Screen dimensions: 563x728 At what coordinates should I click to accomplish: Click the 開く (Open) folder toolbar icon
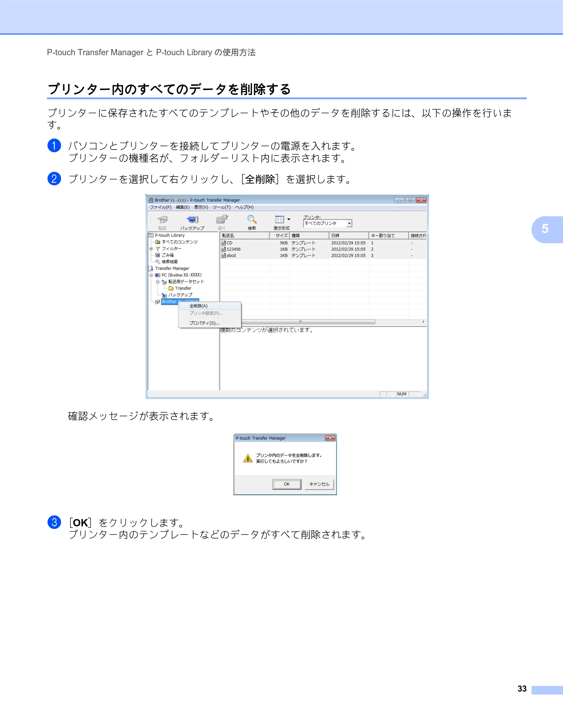point(222,219)
